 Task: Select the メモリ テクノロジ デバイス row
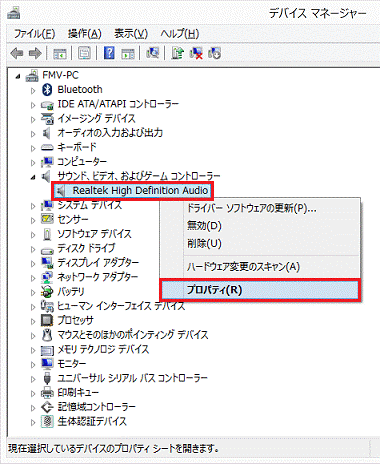click(103, 349)
